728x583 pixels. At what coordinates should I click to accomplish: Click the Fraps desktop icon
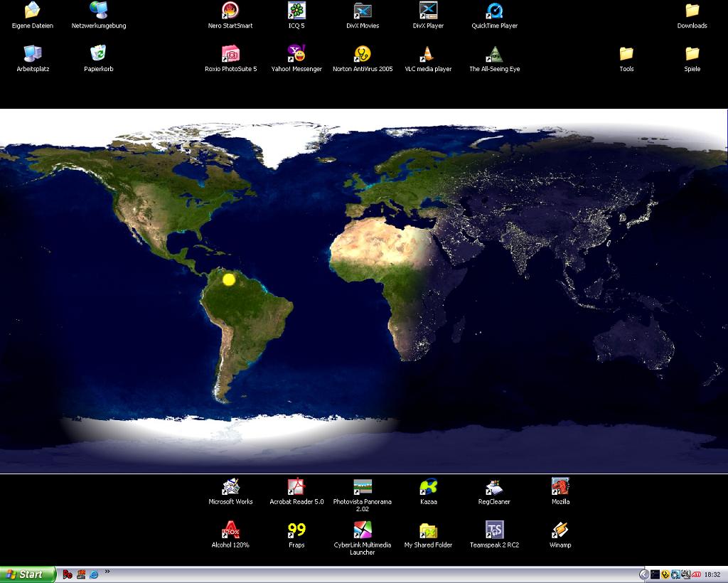coord(296,530)
